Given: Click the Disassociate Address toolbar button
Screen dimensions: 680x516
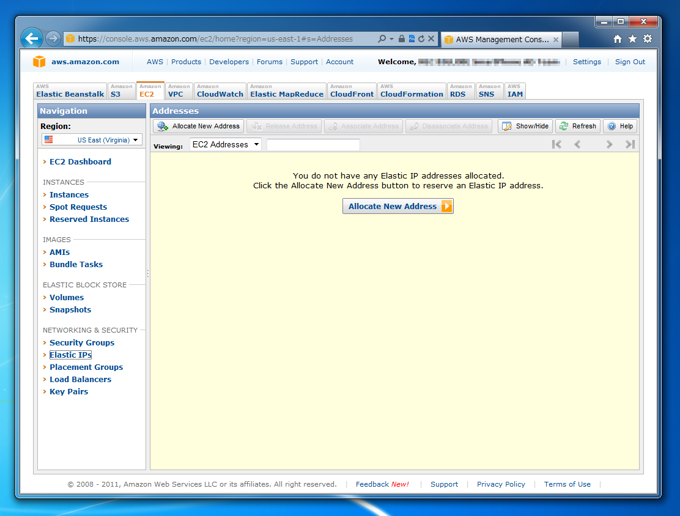Looking at the screenshot, I should point(449,126).
